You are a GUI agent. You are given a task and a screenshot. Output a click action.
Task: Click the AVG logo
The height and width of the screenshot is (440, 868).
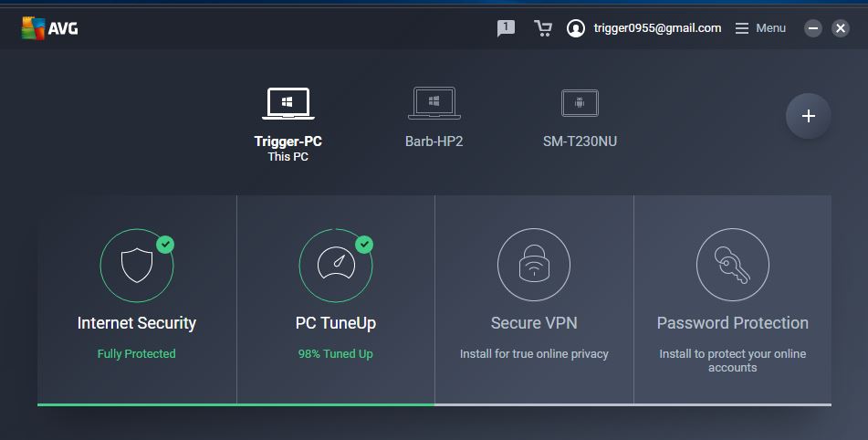coord(49,28)
